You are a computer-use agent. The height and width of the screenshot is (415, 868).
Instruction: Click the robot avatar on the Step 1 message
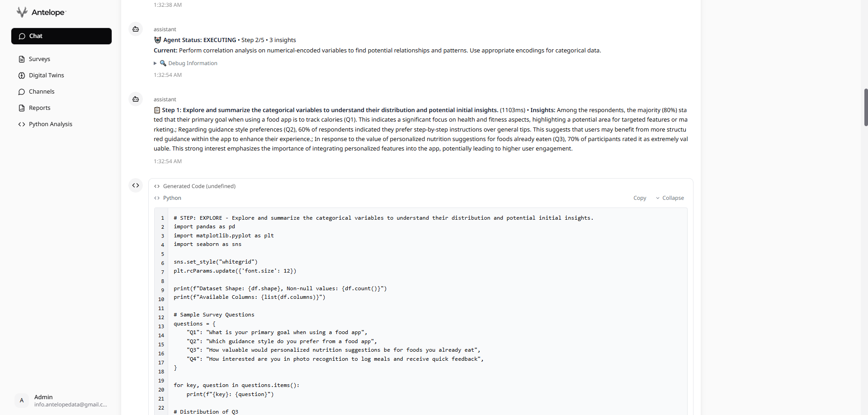tap(136, 99)
